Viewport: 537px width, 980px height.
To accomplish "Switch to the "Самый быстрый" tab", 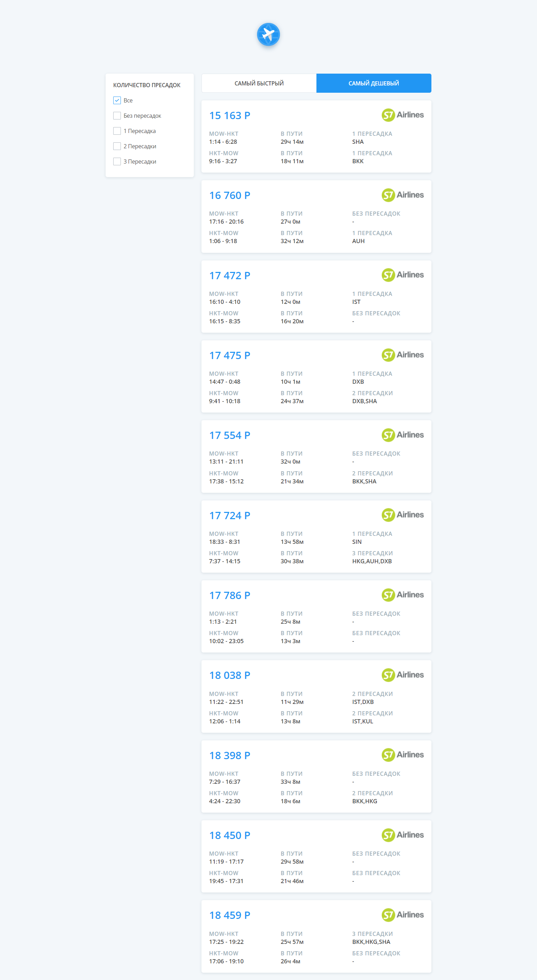I will click(259, 83).
